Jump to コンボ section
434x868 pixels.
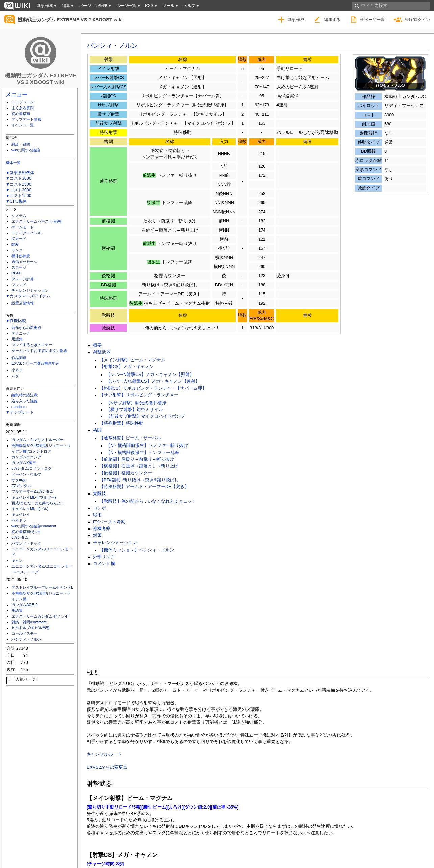pyautogui.click(x=99, y=508)
